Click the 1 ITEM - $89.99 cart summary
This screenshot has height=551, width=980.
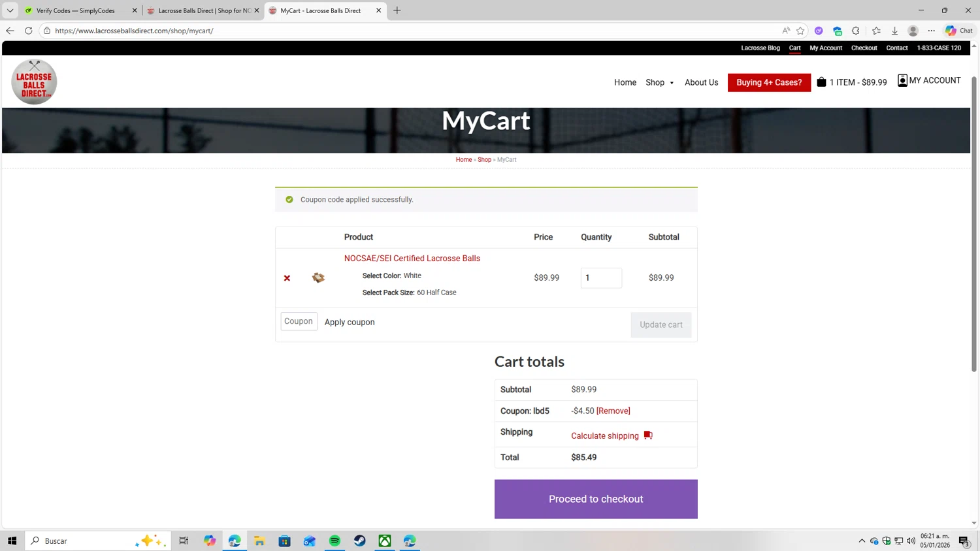(x=858, y=82)
